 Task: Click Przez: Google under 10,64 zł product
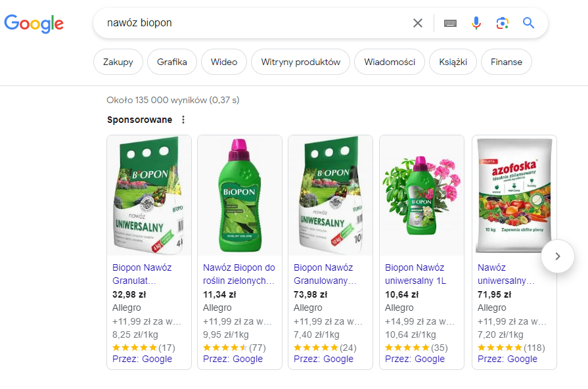415,359
